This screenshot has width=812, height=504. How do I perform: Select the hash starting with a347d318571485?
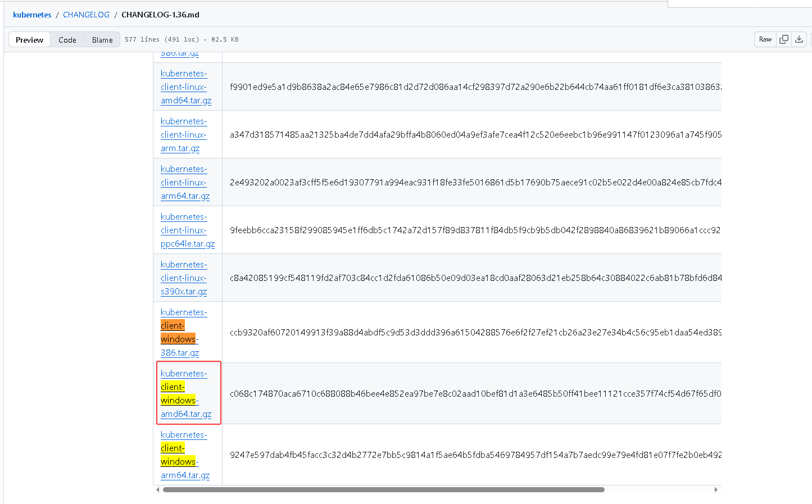pos(475,135)
